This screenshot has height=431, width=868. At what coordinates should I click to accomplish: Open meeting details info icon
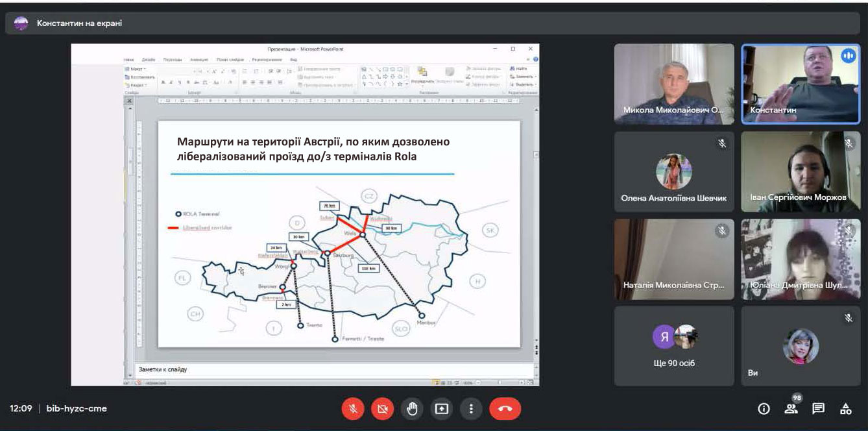pos(764,409)
